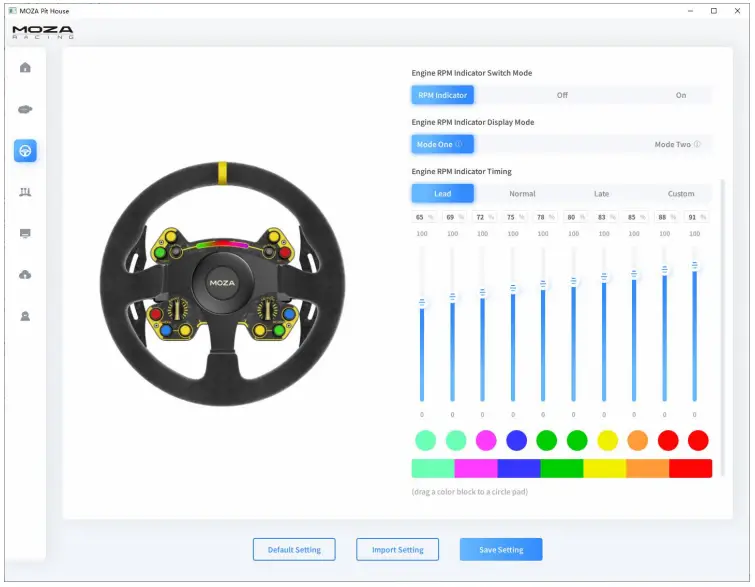
Task: Click the mint green color block
Action: tap(433, 468)
